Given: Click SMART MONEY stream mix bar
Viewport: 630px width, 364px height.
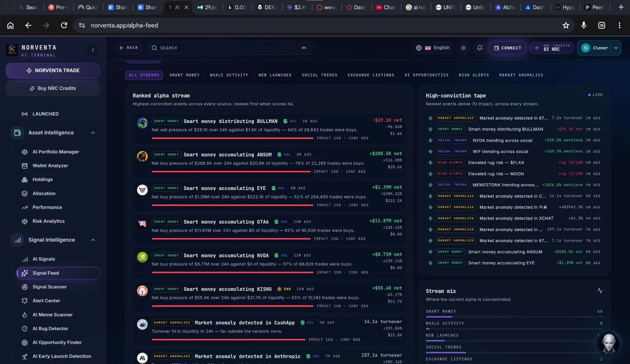Looking at the screenshot, I should (x=514, y=317).
